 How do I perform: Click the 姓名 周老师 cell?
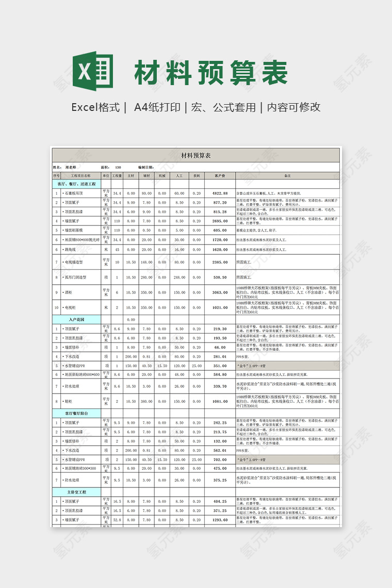(64, 167)
